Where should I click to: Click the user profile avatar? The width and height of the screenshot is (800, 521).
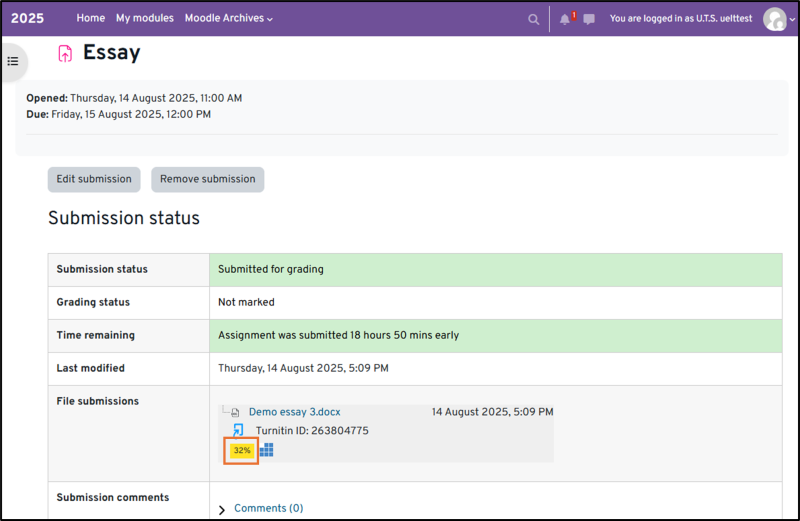coord(774,18)
